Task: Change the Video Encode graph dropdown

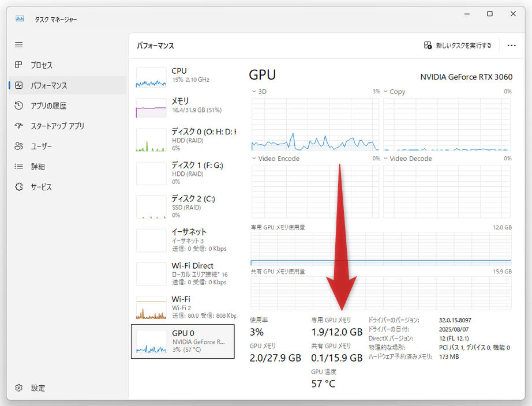Action: pyautogui.click(x=254, y=159)
